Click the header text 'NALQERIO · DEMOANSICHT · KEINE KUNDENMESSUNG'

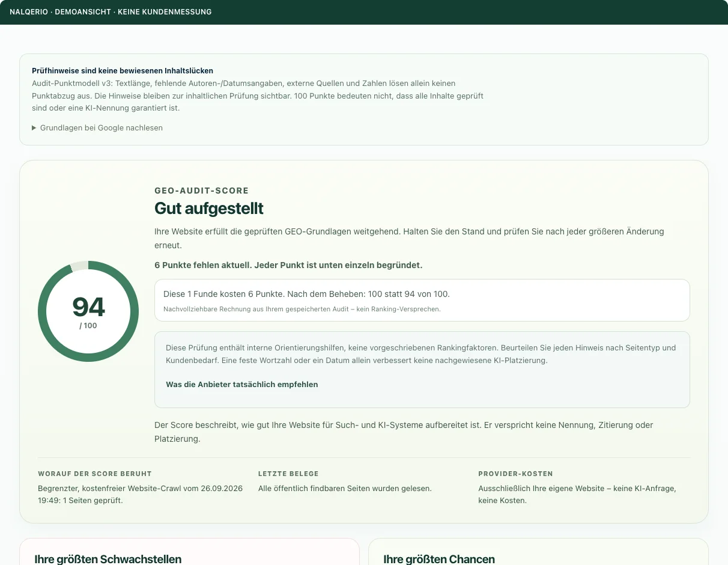pyautogui.click(x=111, y=12)
